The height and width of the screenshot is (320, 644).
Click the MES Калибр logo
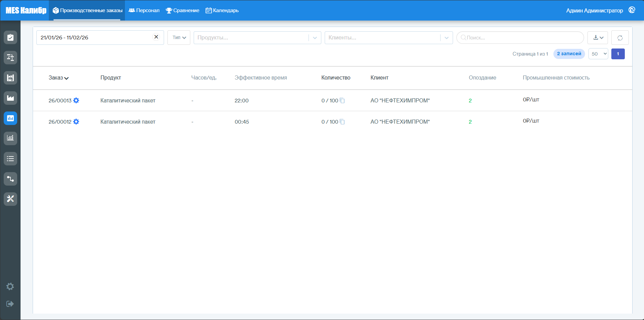(x=26, y=10)
